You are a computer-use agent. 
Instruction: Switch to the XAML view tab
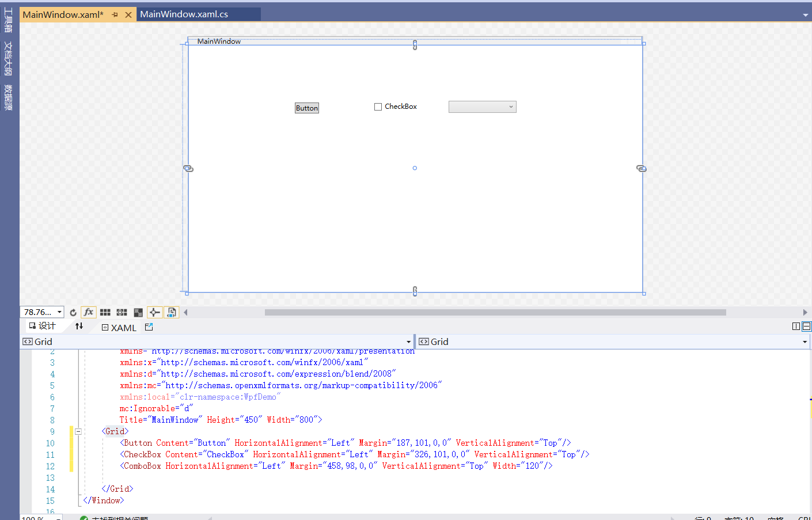119,328
